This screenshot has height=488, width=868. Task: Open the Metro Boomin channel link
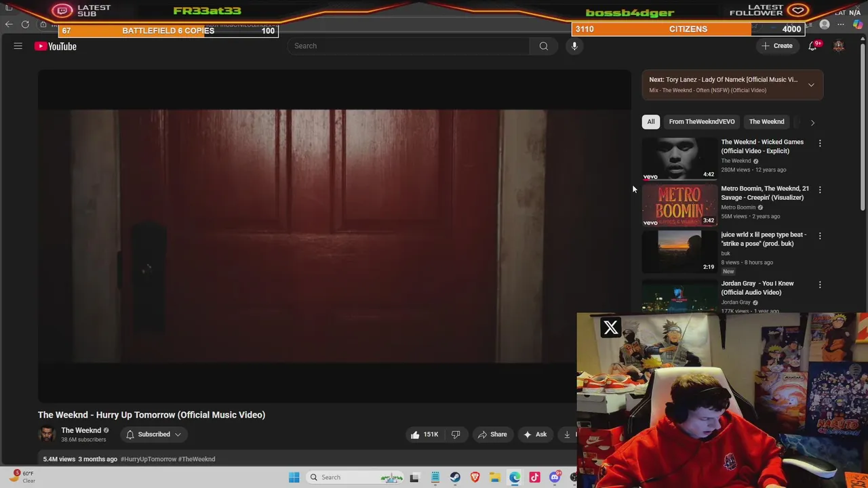click(738, 207)
